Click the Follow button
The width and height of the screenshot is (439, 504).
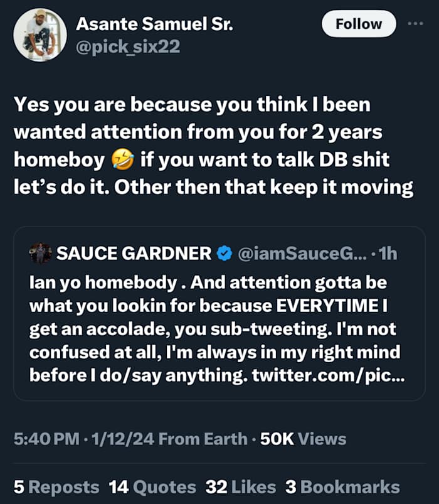click(x=359, y=24)
